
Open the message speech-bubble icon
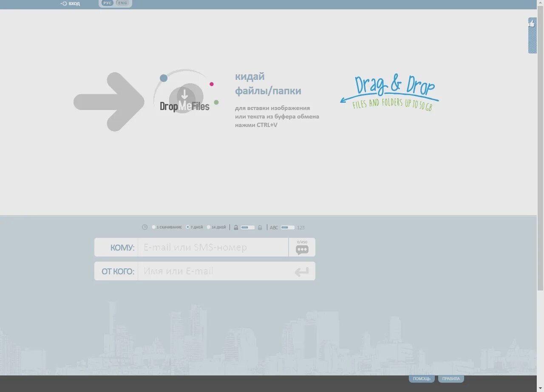(x=302, y=249)
